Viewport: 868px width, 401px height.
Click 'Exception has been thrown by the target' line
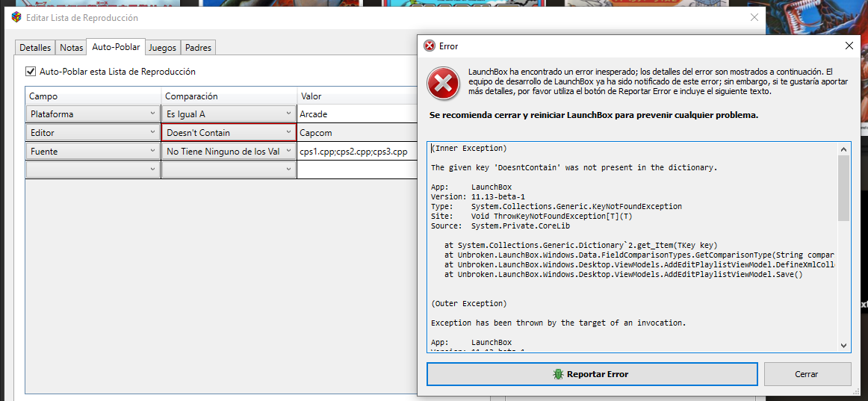[558, 323]
